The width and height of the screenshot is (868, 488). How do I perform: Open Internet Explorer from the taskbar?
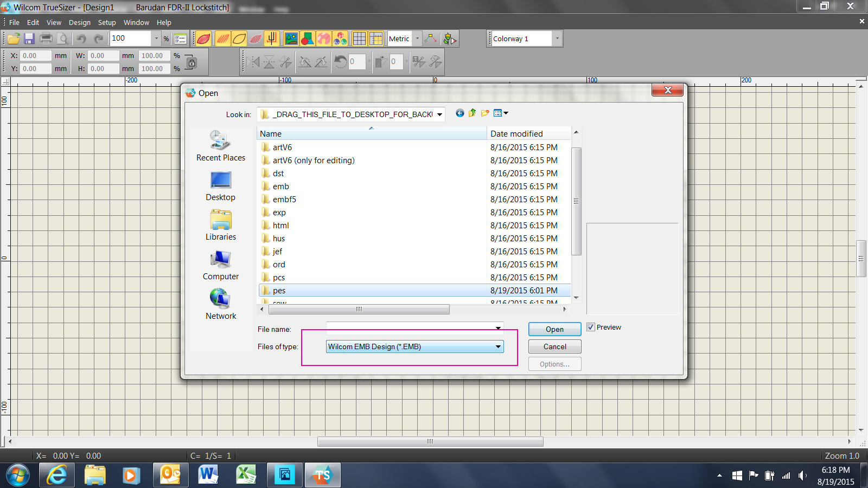click(x=57, y=476)
